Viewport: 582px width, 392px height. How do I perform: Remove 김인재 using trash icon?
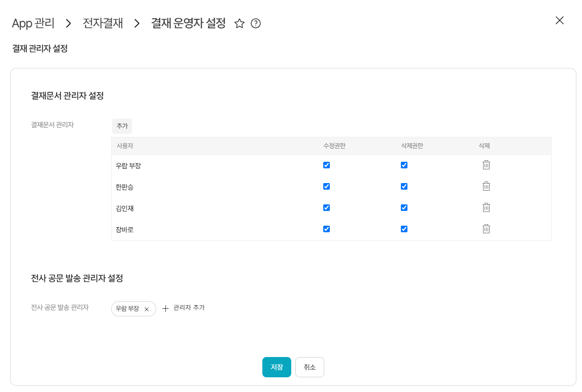[486, 207]
